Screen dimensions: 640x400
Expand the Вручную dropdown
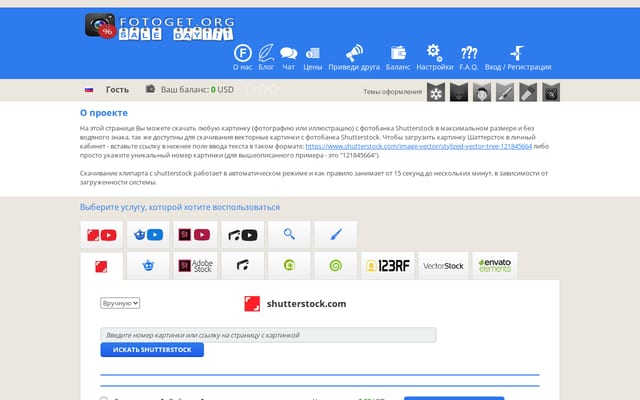click(120, 303)
